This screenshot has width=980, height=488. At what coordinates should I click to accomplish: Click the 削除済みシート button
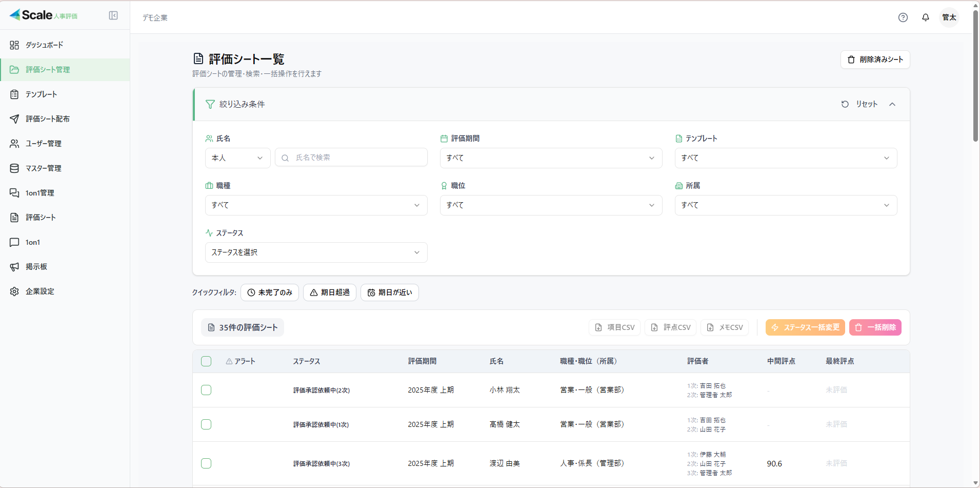click(x=875, y=60)
